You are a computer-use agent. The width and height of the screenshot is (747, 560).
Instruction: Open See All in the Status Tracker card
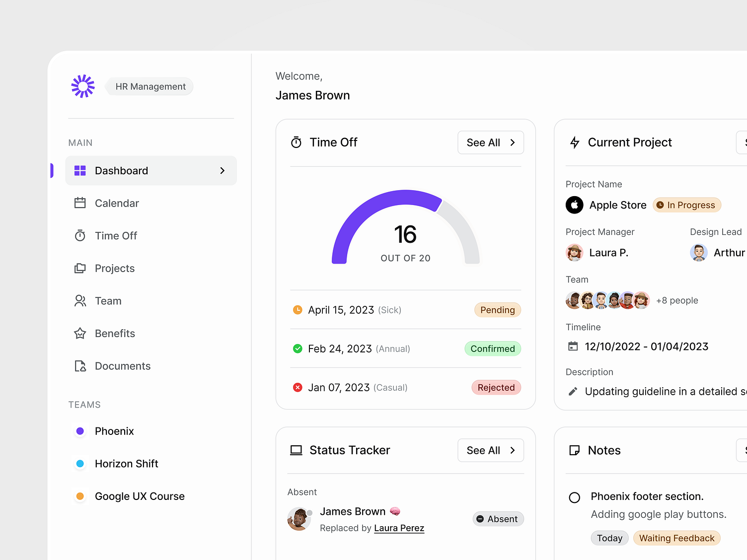[490, 450]
